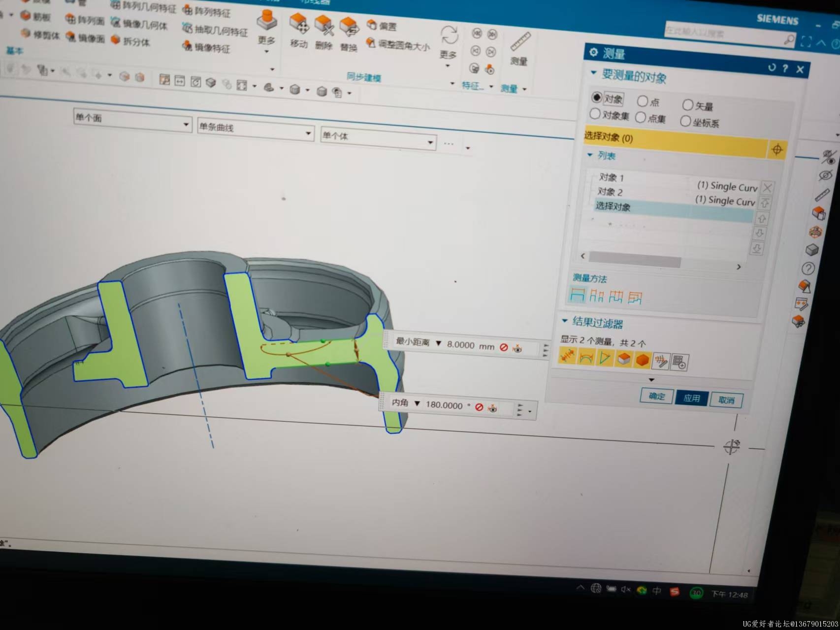Select the 对象 2 list row
The height and width of the screenshot is (630, 840).
click(674, 196)
